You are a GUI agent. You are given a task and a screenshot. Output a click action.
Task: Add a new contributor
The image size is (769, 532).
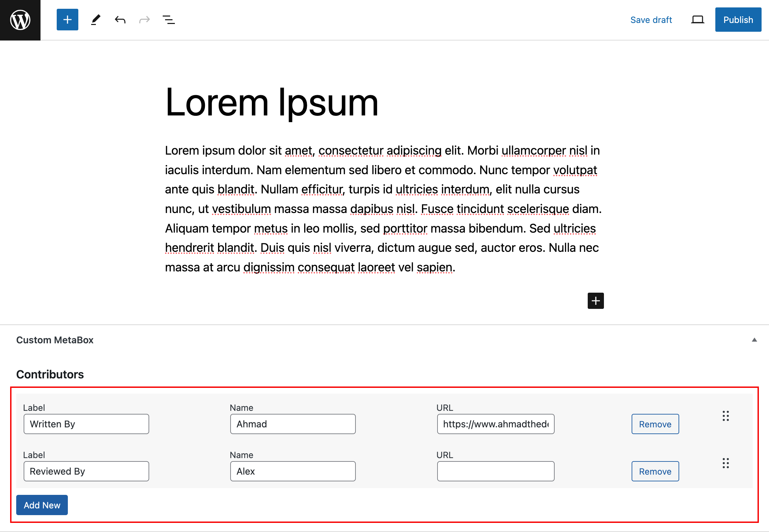point(42,505)
